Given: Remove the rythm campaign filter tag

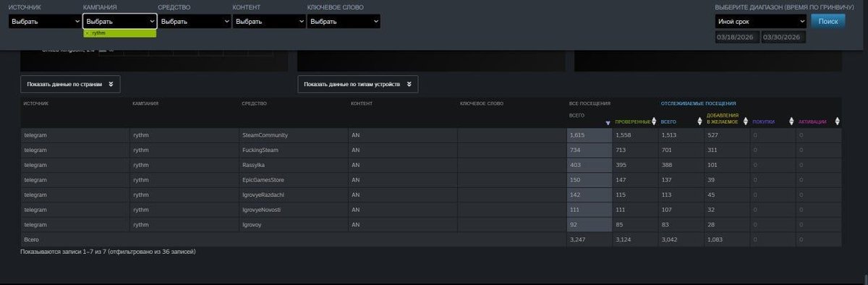Looking at the screenshot, I should point(87,33).
